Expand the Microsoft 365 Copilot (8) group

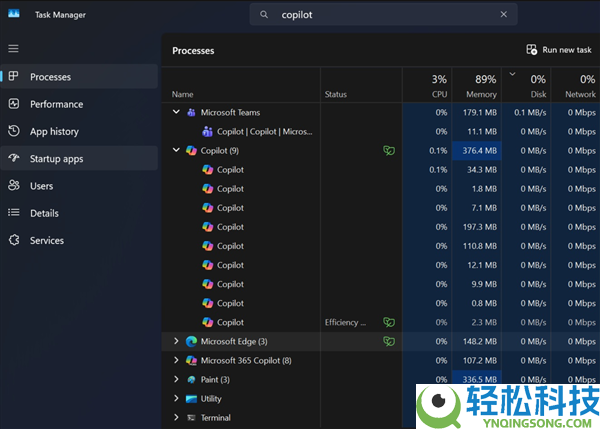tap(176, 360)
